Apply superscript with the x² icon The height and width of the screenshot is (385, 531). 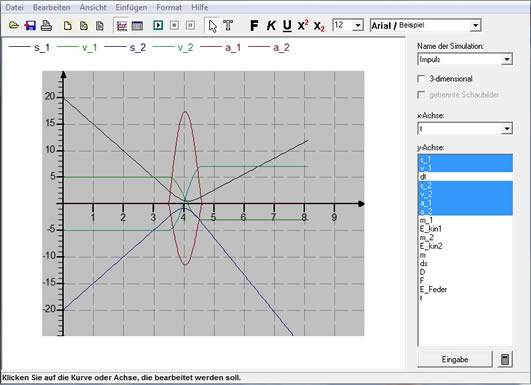(303, 25)
